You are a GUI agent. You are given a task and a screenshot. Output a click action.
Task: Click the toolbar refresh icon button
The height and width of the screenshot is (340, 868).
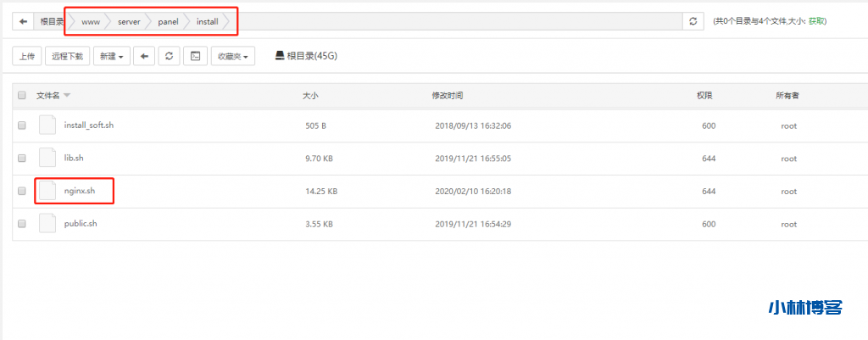pyautogui.click(x=170, y=56)
